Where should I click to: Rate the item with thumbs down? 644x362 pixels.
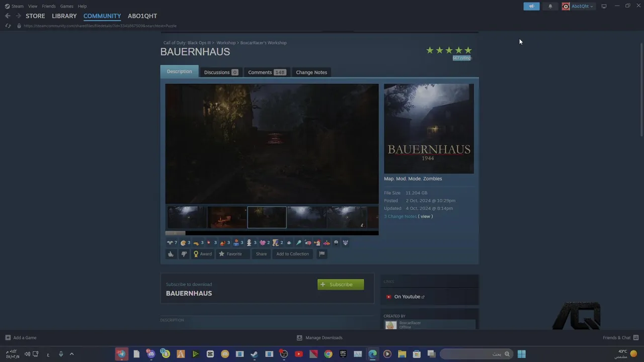pos(184,254)
